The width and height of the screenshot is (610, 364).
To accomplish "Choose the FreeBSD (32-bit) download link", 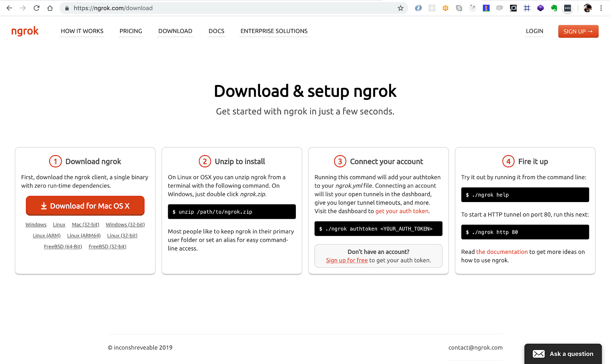I will (108, 247).
